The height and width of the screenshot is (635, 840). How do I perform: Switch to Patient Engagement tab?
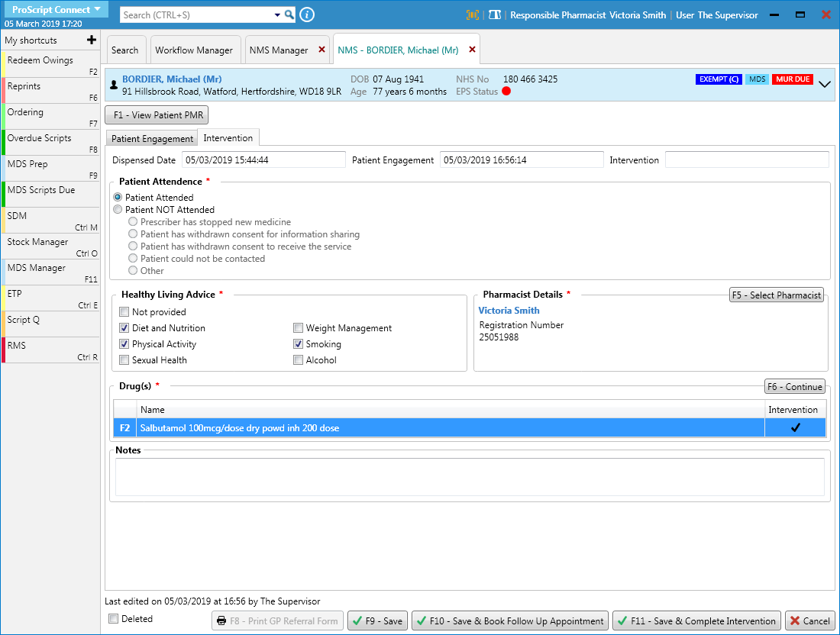152,139
